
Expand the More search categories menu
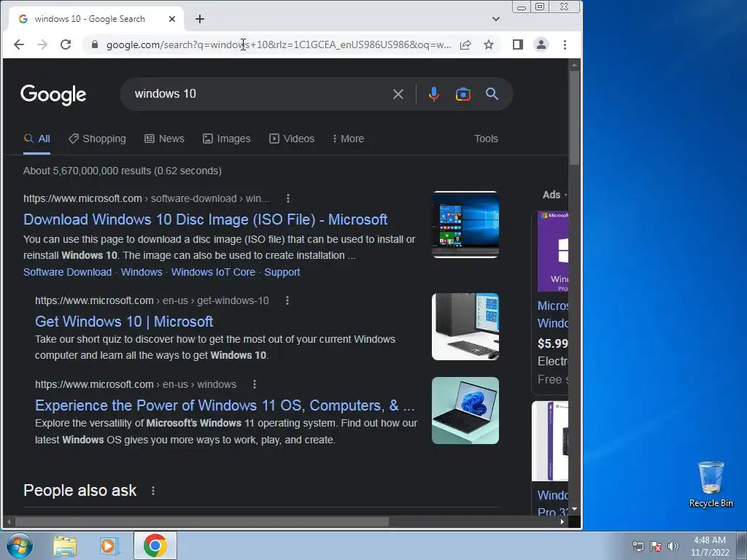[x=348, y=139]
